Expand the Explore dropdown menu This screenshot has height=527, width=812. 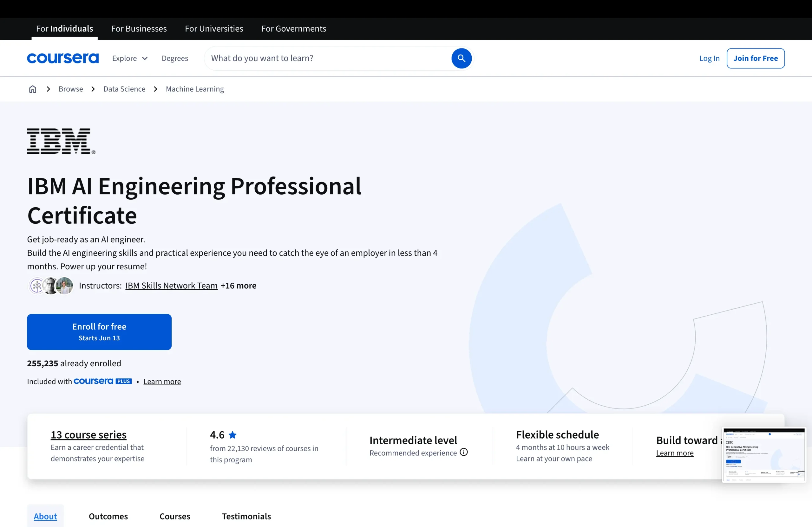(130, 58)
